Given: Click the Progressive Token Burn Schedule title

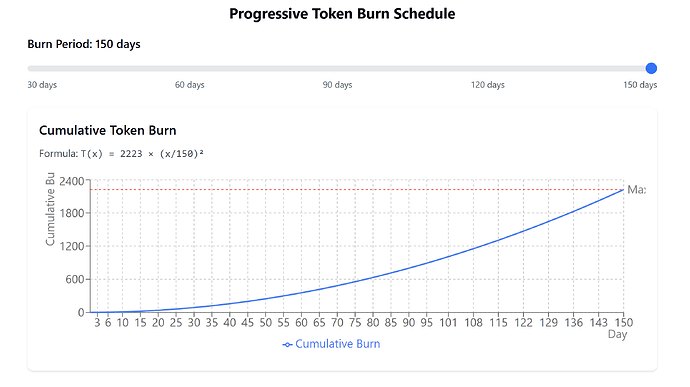Looking at the screenshot, I should [342, 14].
